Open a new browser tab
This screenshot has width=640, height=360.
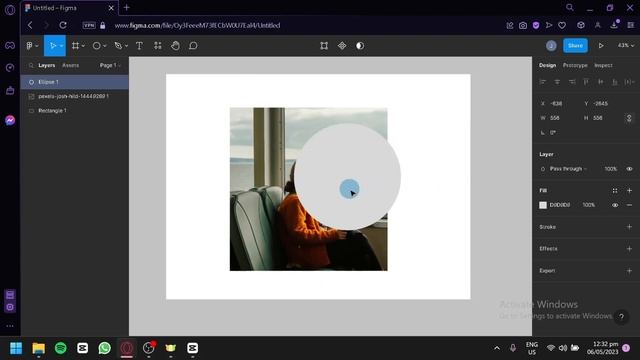click(127, 7)
